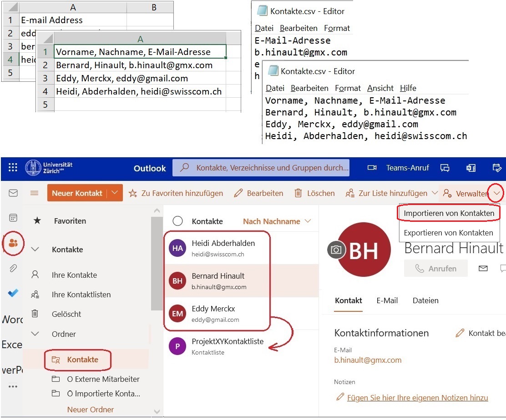Open the Neuer Kontakt dropdown arrow
The width and height of the screenshot is (506, 420).
tap(115, 193)
